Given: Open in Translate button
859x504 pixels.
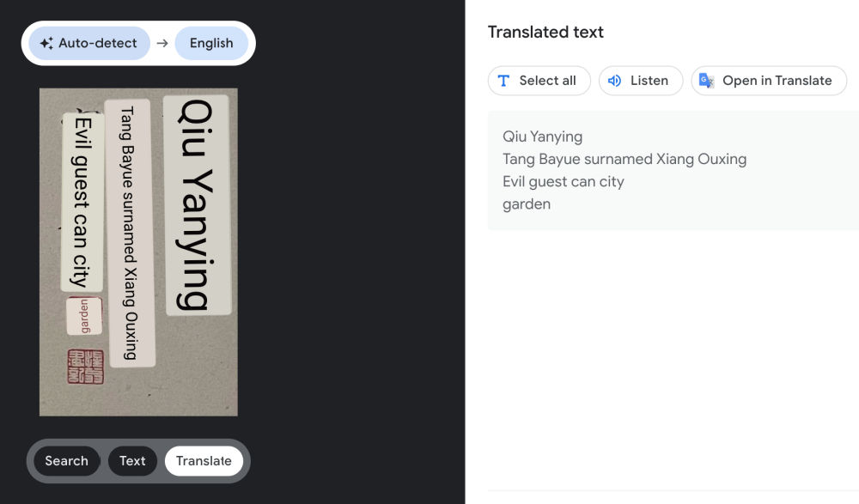Looking at the screenshot, I should 768,81.
